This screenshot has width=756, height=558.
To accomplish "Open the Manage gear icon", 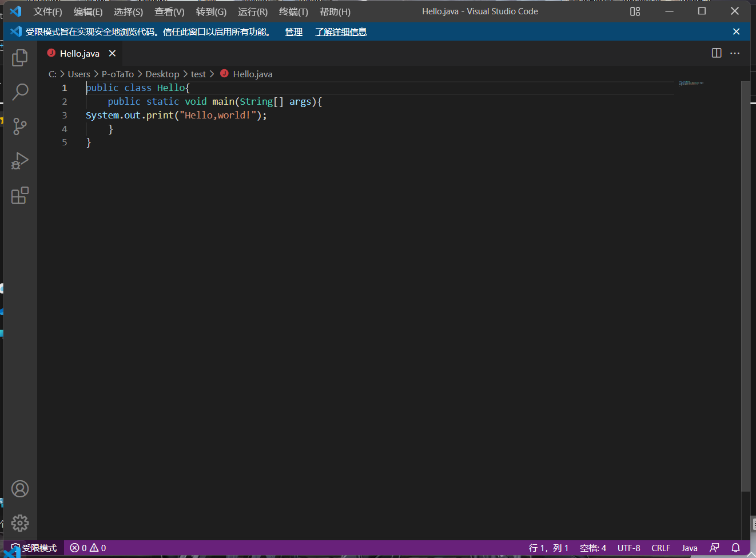I will tap(20, 523).
